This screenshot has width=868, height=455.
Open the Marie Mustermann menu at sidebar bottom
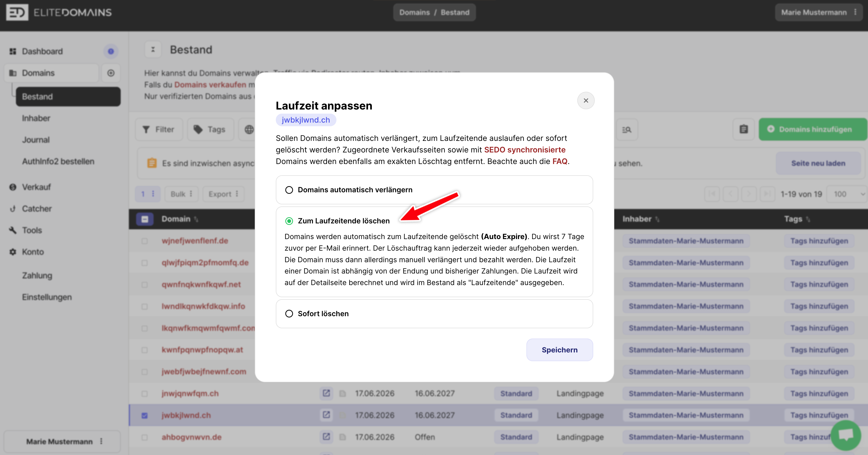tap(62, 442)
